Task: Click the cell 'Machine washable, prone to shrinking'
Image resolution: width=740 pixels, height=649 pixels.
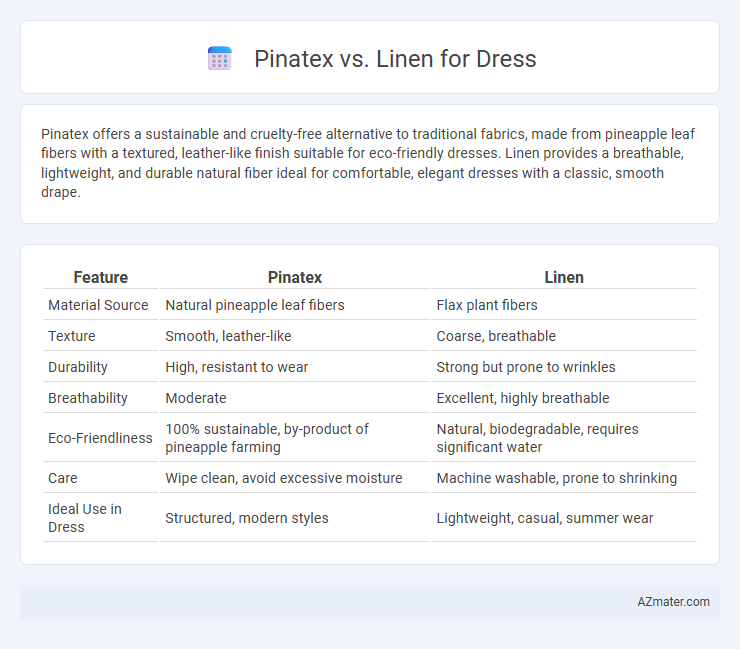Action: tap(557, 478)
